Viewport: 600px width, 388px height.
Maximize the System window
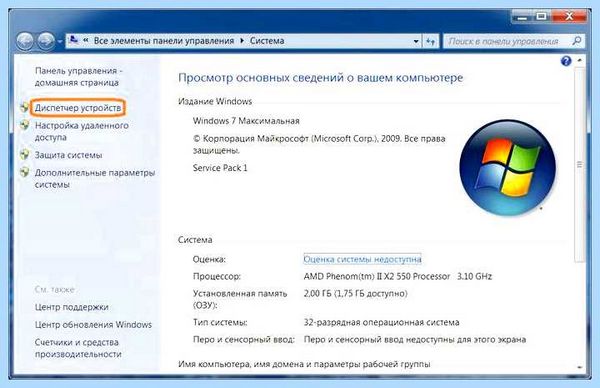541,16
